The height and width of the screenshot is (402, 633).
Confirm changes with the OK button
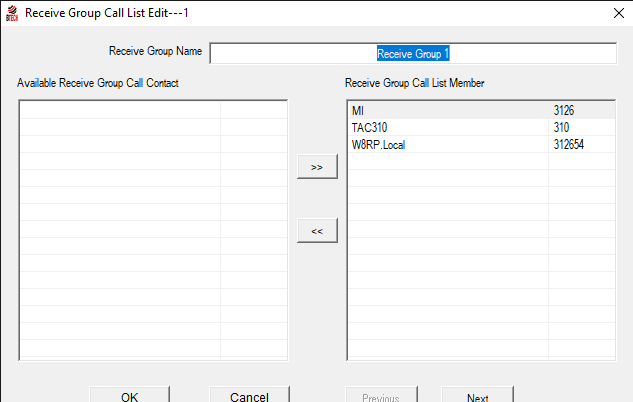[129, 396]
